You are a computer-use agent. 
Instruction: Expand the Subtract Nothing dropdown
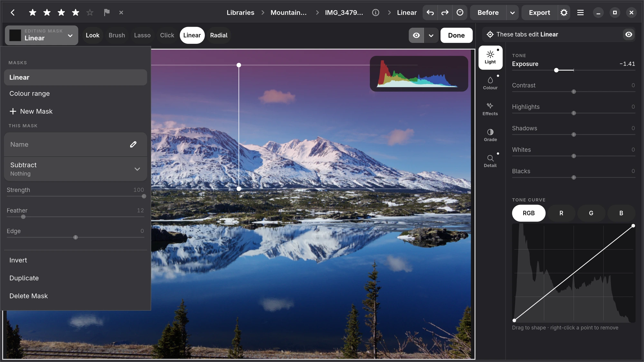coord(76,169)
